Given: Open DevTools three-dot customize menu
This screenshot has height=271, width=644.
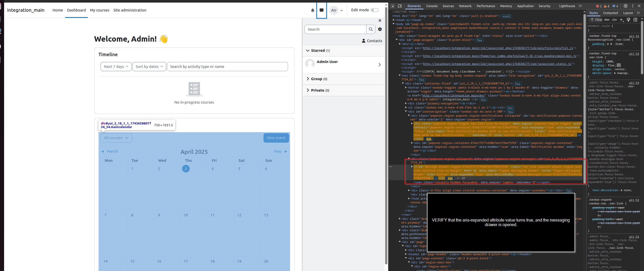Looking at the screenshot, I should tap(633, 6).
